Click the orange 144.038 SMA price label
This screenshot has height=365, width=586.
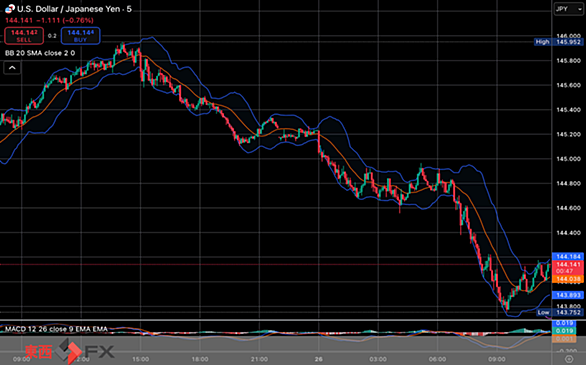click(568, 279)
